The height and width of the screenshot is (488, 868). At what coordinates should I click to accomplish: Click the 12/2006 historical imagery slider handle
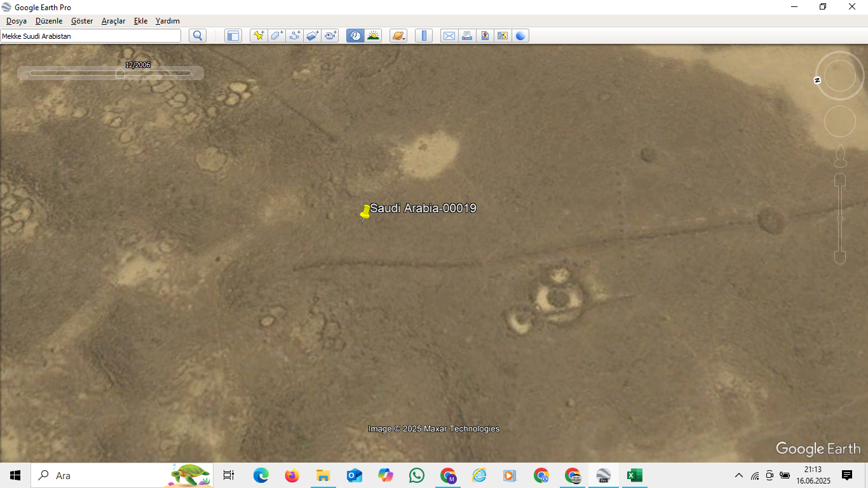point(120,74)
